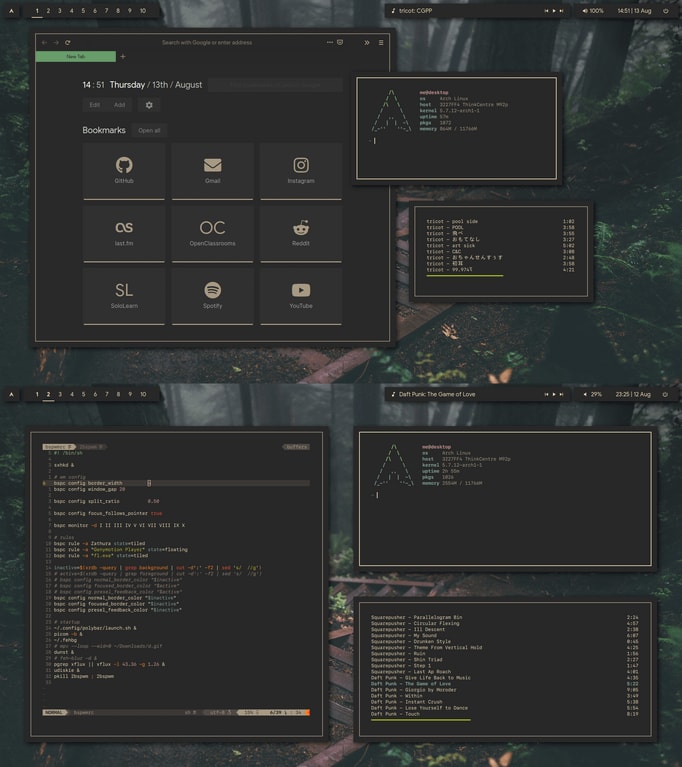Switch to workspace 7 in the Daft Punk bar
The height and width of the screenshot is (767, 682).
[x=107, y=394]
